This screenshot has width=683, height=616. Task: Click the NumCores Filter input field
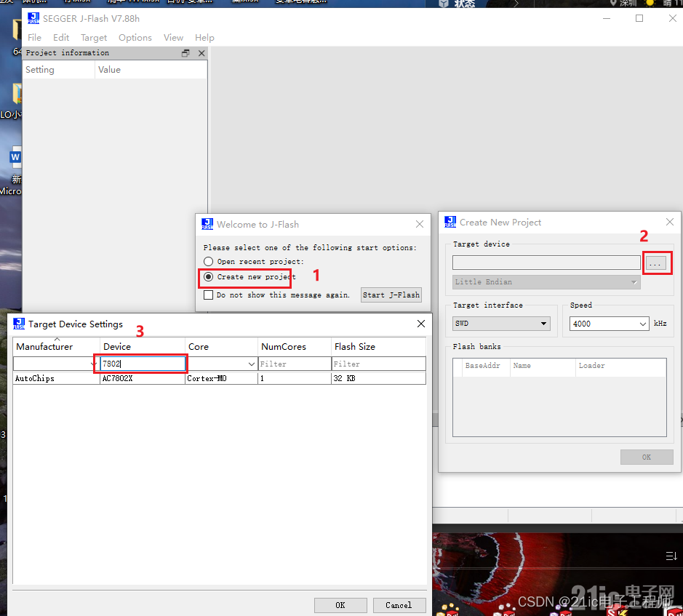click(295, 364)
